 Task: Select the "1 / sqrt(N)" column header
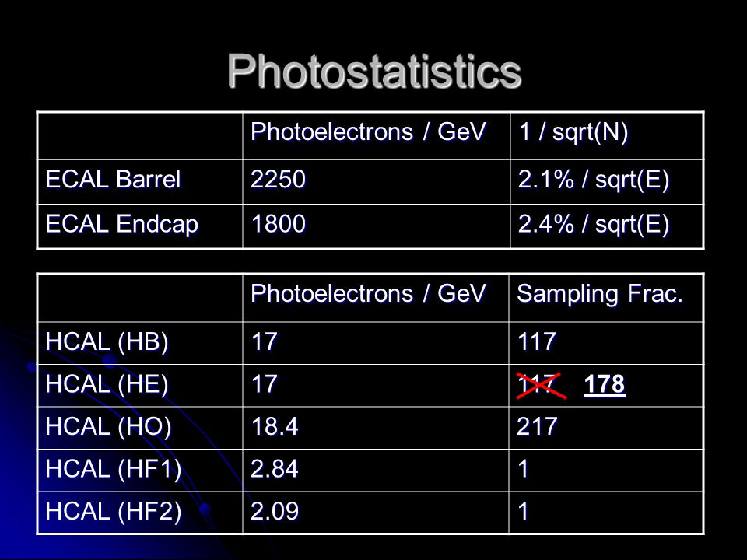click(573, 132)
